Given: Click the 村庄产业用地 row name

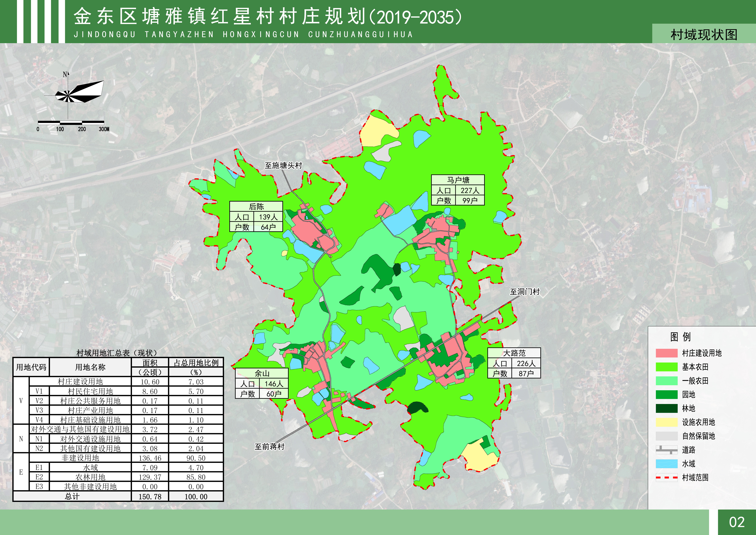Looking at the screenshot, I should (x=90, y=410).
